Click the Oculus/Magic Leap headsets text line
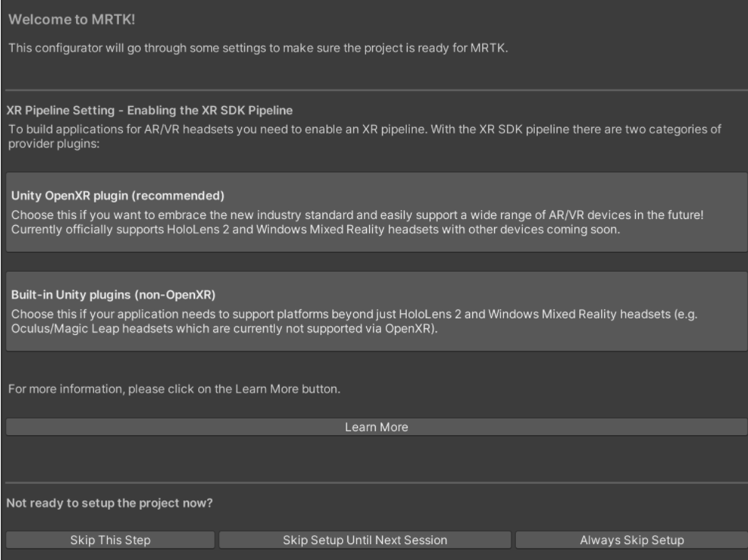The width and height of the screenshot is (748, 560). (223, 327)
